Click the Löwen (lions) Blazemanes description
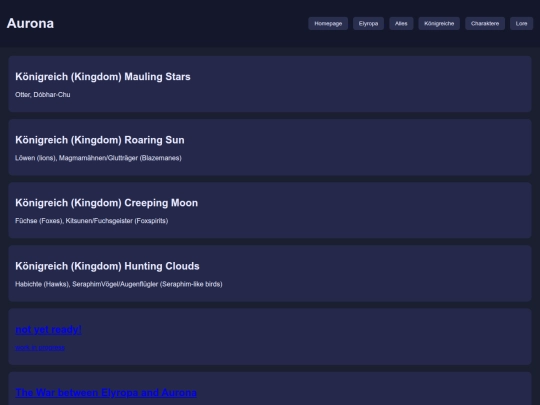540x405 pixels. click(98, 158)
